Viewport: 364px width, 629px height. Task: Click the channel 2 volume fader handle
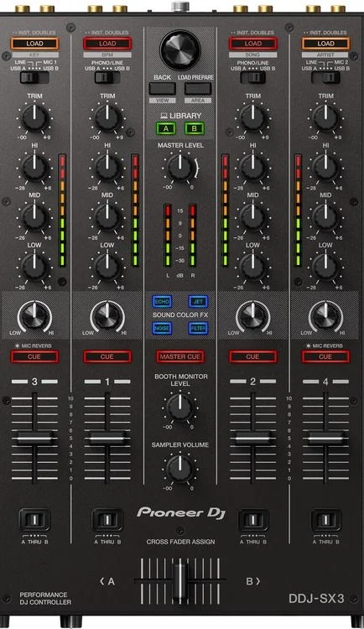pos(252,439)
